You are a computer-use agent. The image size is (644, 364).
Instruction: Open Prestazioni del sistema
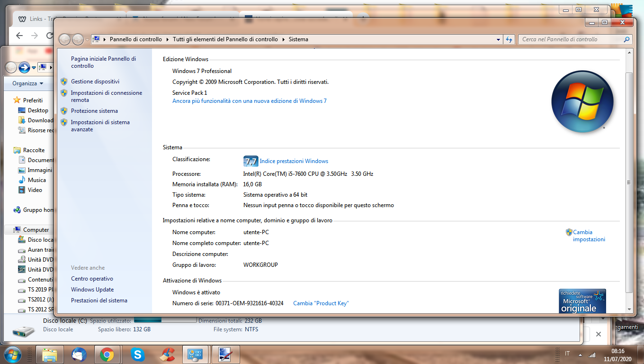(x=99, y=300)
